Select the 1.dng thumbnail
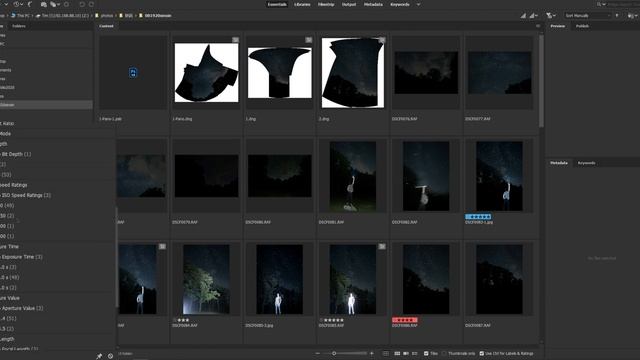 coord(280,73)
